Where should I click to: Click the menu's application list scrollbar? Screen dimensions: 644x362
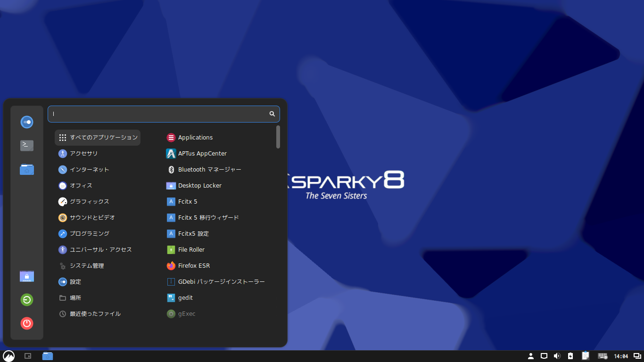pos(278,137)
